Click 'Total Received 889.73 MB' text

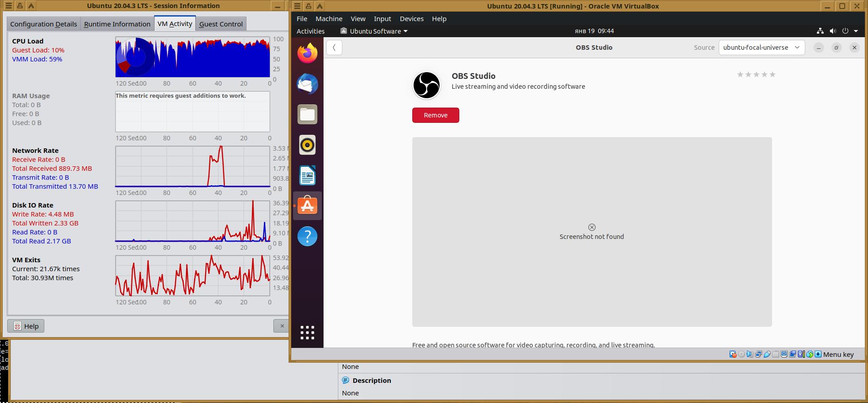click(52, 169)
